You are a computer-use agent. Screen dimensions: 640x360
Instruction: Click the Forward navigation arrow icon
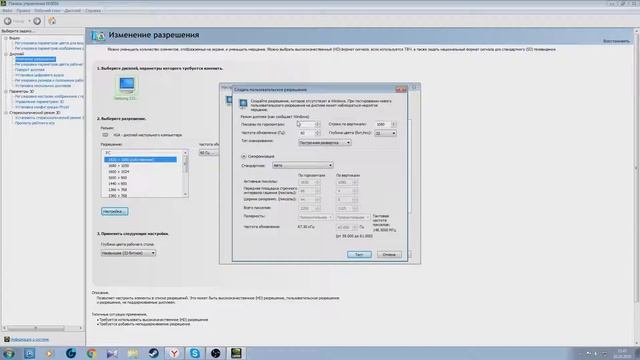tap(37, 21)
